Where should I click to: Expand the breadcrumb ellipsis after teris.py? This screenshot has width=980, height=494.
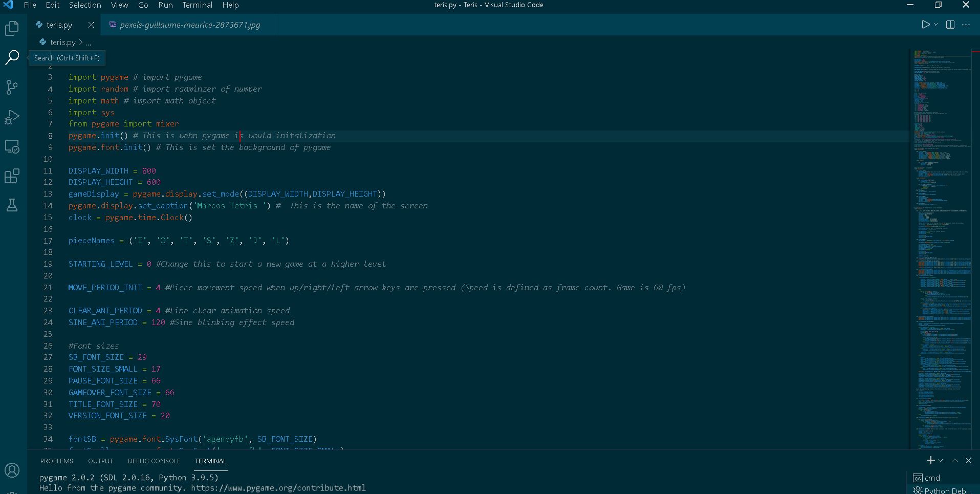tap(89, 42)
